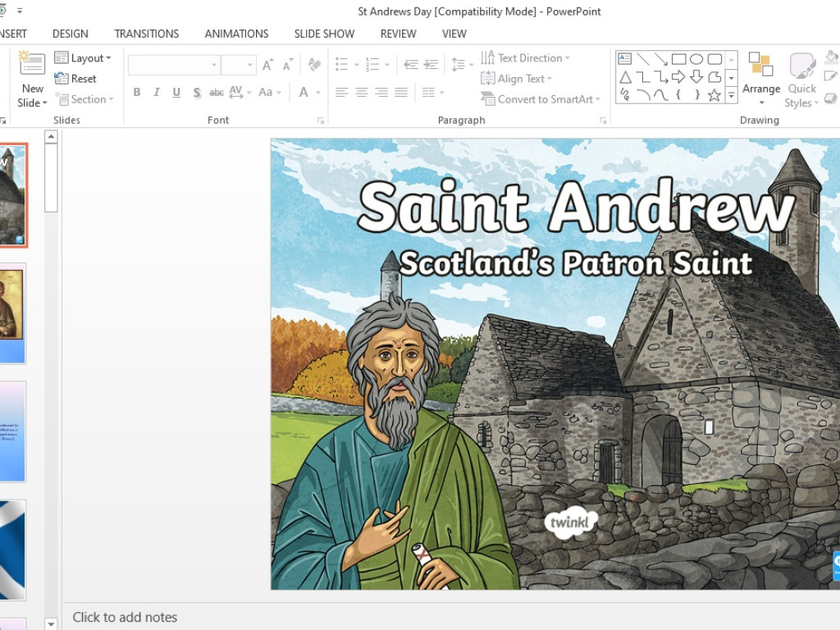Toggle bold formatting
The width and height of the screenshot is (840, 630).
137,92
